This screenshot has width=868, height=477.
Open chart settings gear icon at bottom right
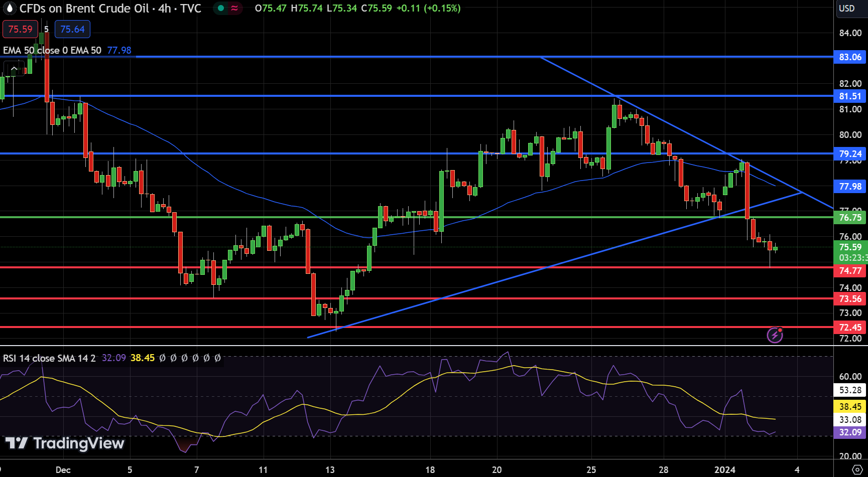857,470
